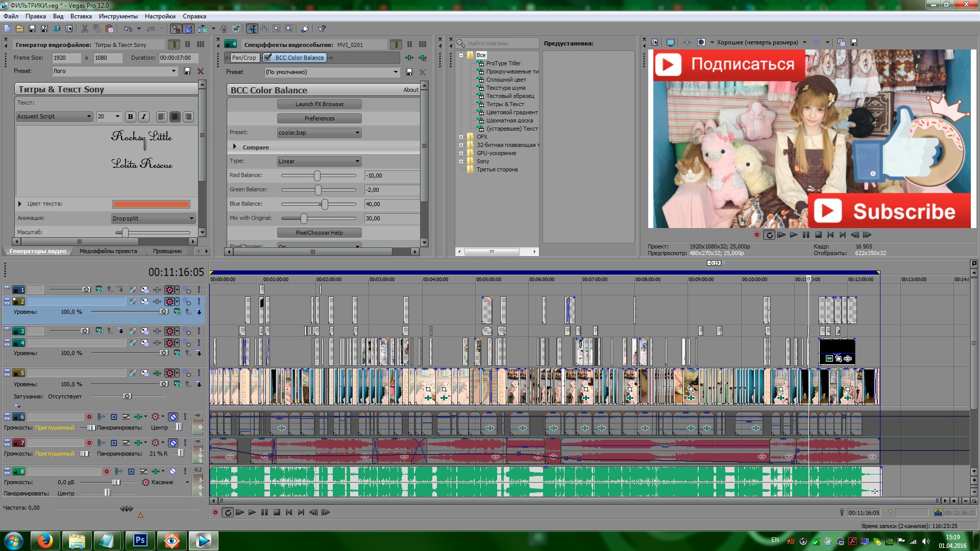Save Titles & Text preset icon
980x551 pixels.
187,71
